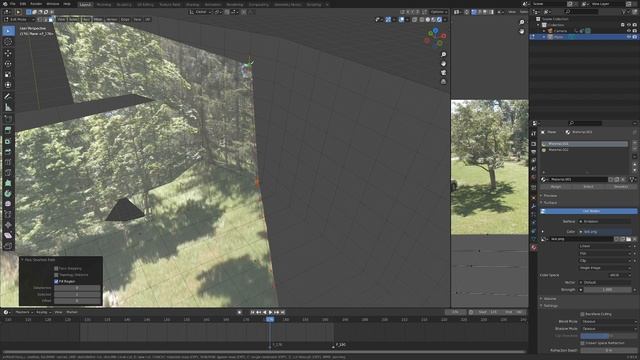Select the Spin tool

pos(8,194)
